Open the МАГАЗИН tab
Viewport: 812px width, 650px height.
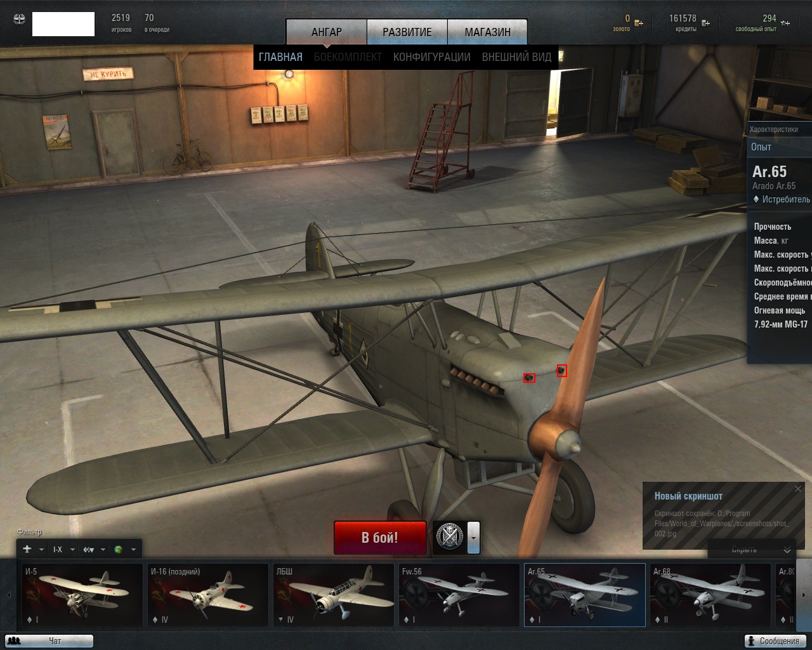[487, 32]
